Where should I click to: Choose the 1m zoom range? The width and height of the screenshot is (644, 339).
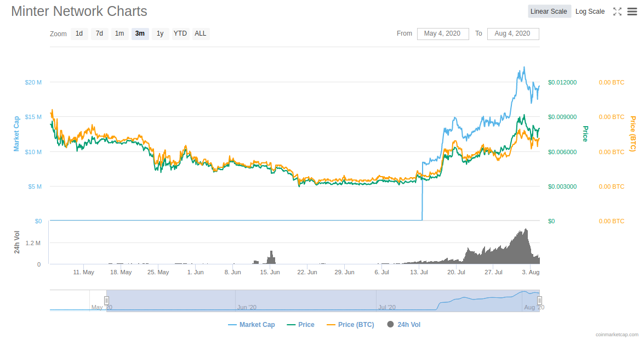pyautogui.click(x=119, y=33)
